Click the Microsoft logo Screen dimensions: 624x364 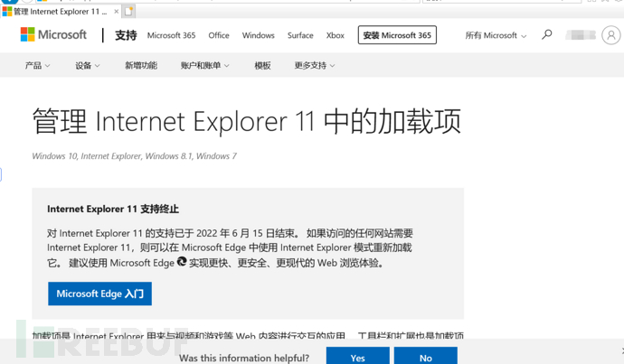pos(53,35)
